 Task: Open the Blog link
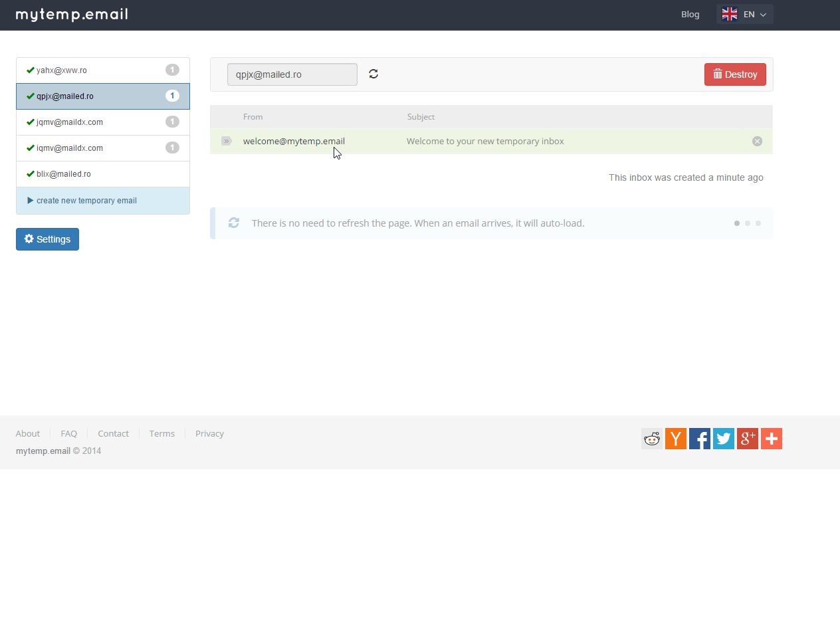[690, 14]
